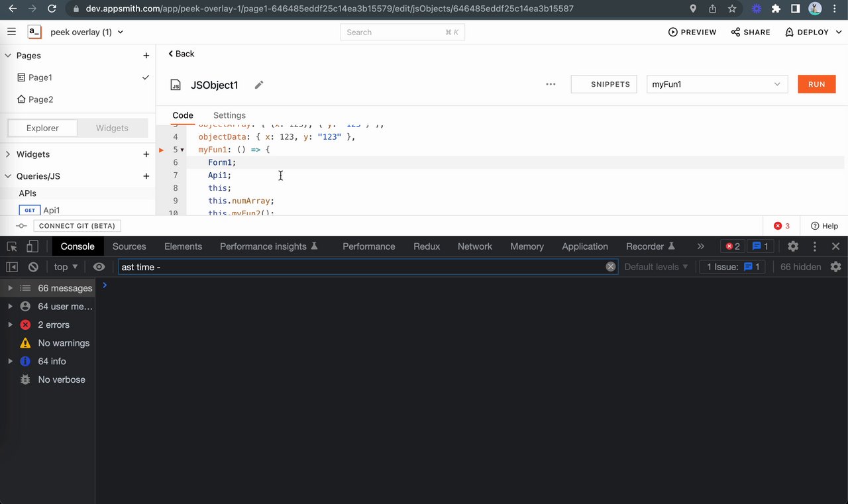The image size is (848, 504).
Task: Click the CONNECT GIT (BETA) button
Action: (77, 226)
